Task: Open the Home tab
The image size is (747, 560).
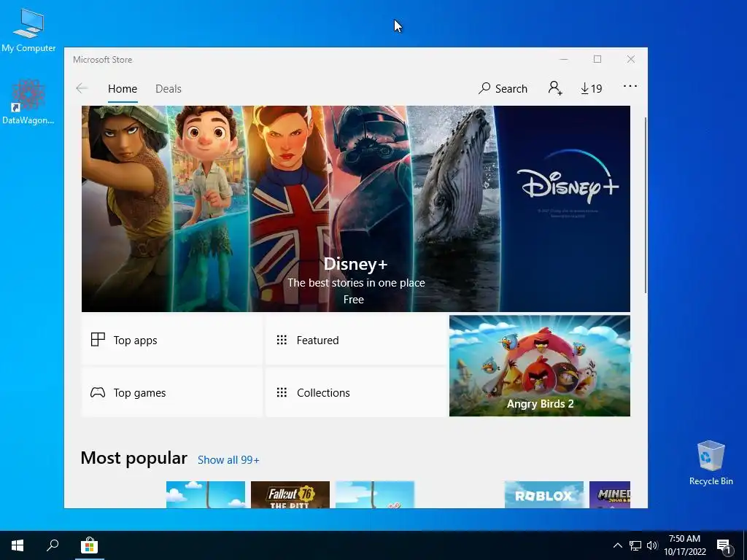Action: click(123, 88)
